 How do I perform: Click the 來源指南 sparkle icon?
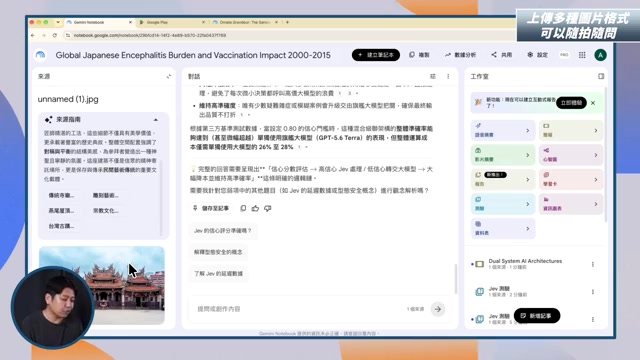coord(49,120)
